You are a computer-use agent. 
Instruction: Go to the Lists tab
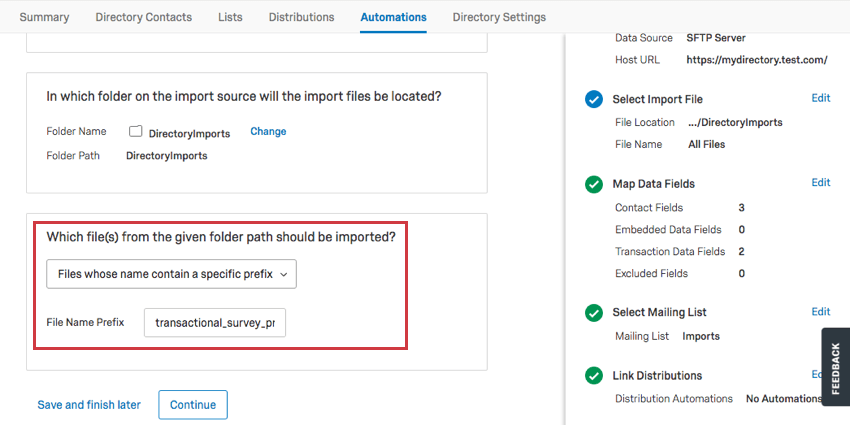click(230, 17)
